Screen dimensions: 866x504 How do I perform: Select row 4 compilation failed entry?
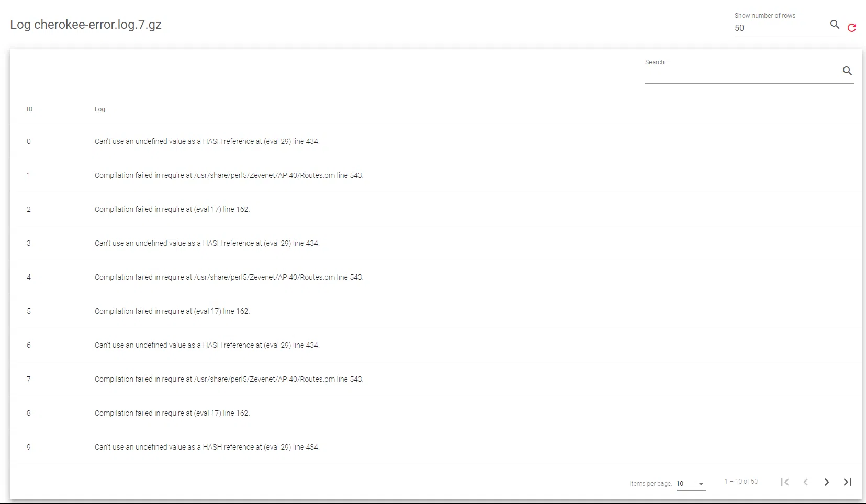click(x=229, y=277)
